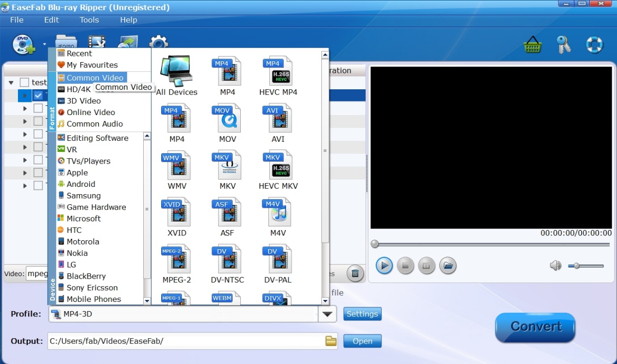Screen dimensions: 617x364
Task: Mute audio with the speaker icon
Action: 555,265
